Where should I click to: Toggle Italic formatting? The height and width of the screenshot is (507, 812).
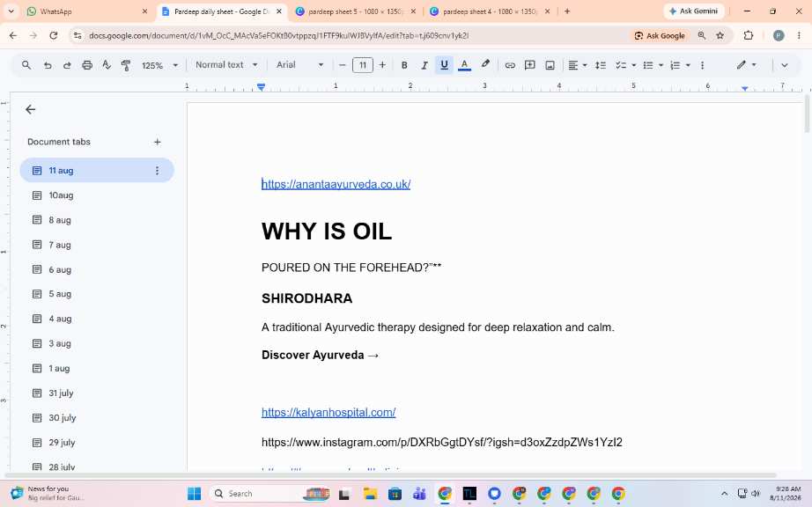(x=424, y=65)
